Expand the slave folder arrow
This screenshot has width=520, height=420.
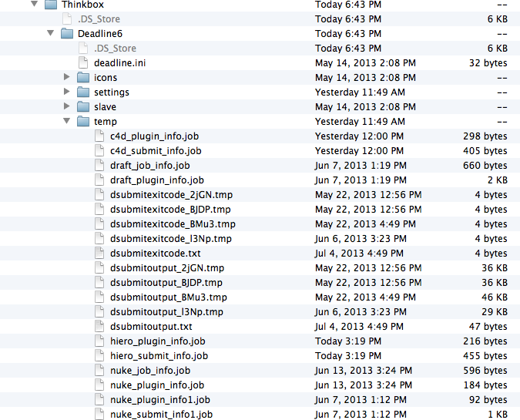(x=67, y=107)
